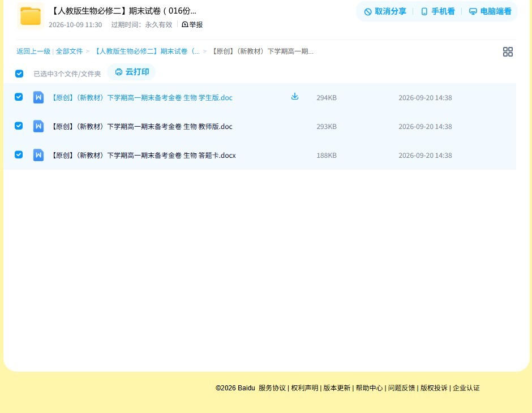
Task: Choose 电脑端看 to view on desktop
Action: (490, 11)
